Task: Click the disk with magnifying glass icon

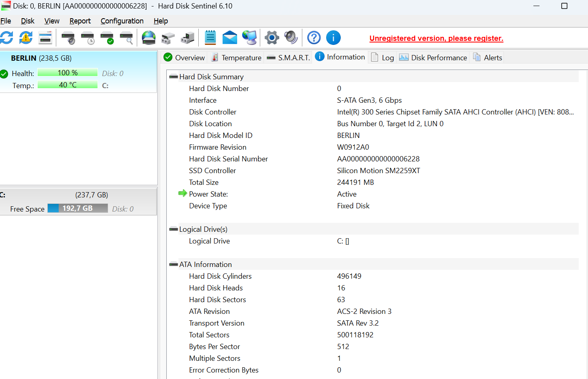Action: tap(127, 38)
